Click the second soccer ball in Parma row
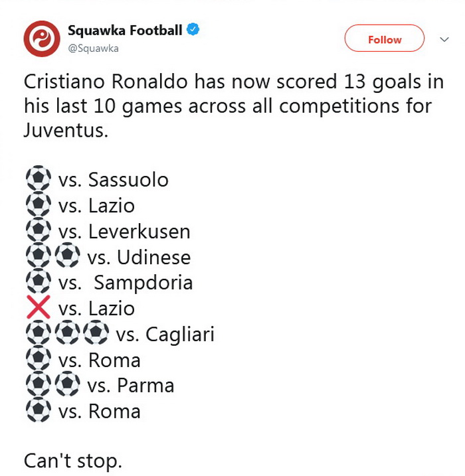 coord(66,386)
